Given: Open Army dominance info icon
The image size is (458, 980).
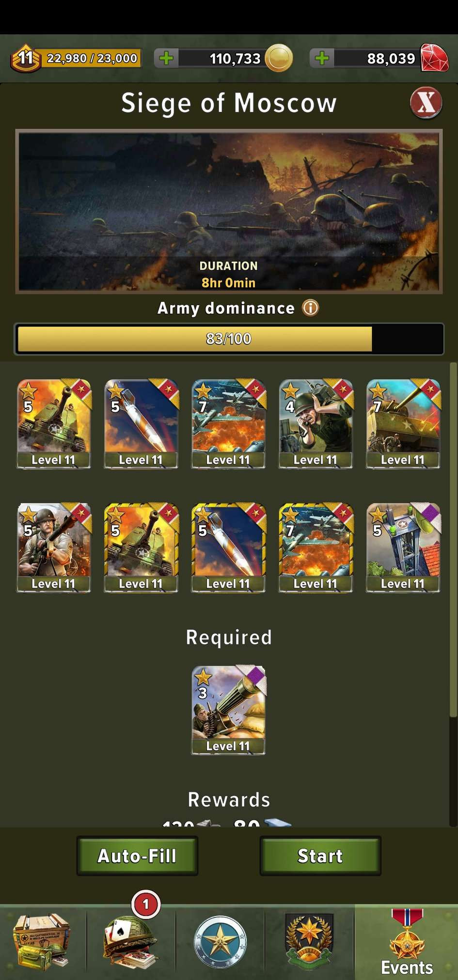Looking at the screenshot, I should pyautogui.click(x=311, y=308).
